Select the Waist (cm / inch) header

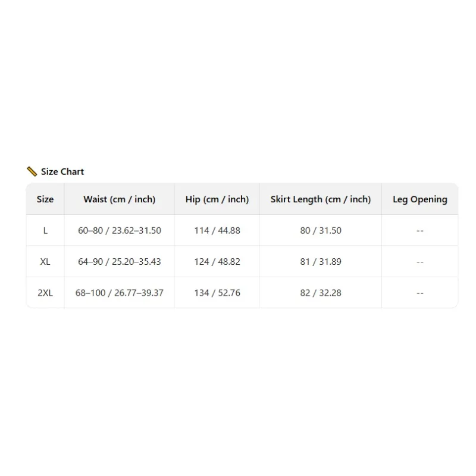click(x=120, y=199)
